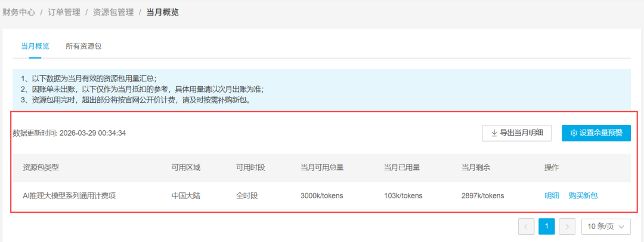Switch to the 当月概览 tab
The height and width of the screenshot is (242, 644).
(x=35, y=46)
